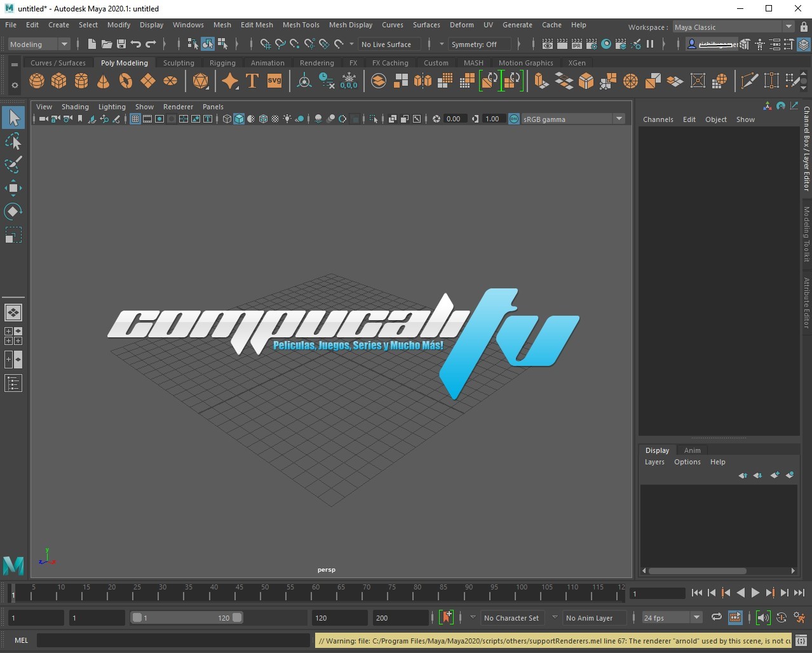812x653 pixels.
Task: Open the sRGB gamma dropdown
Action: [573, 119]
